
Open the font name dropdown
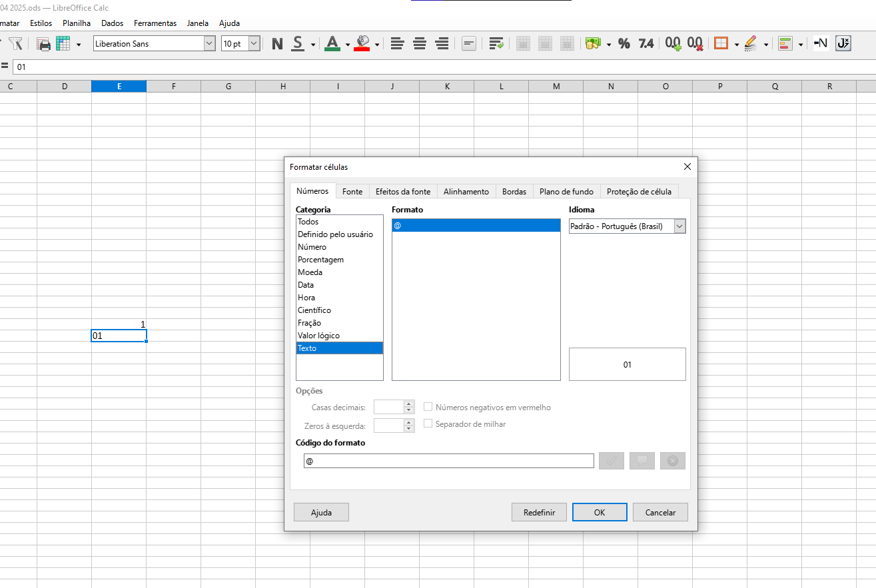pyautogui.click(x=210, y=44)
